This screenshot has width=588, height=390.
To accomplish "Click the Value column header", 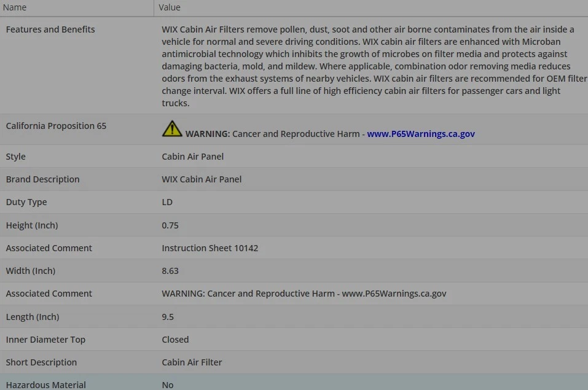I will [x=170, y=7].
